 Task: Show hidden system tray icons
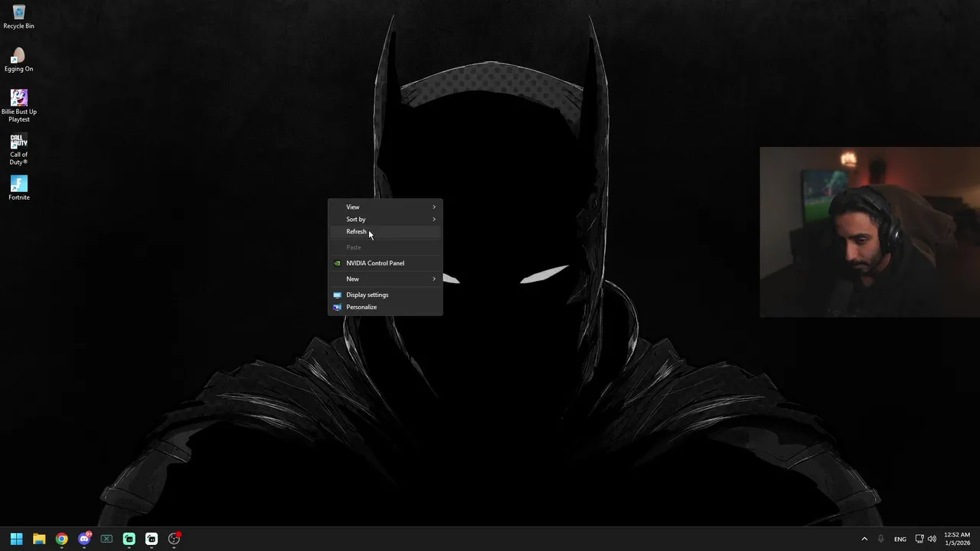864,539
